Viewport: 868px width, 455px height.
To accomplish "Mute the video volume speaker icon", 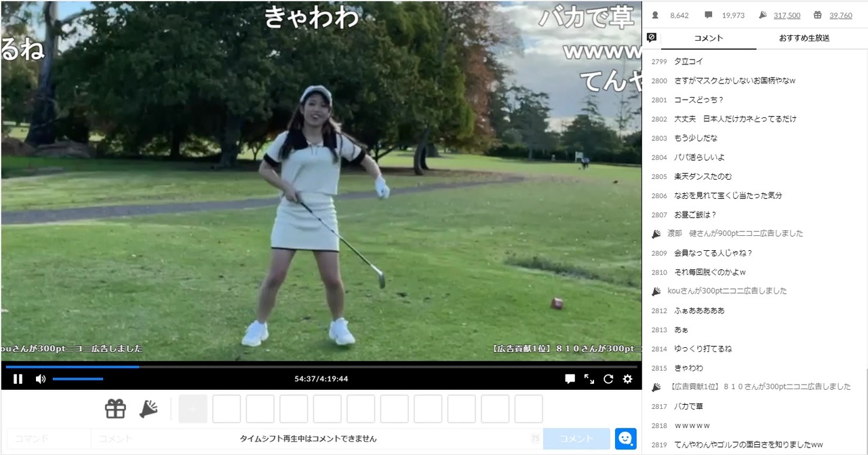I will [x=41, y=379].
